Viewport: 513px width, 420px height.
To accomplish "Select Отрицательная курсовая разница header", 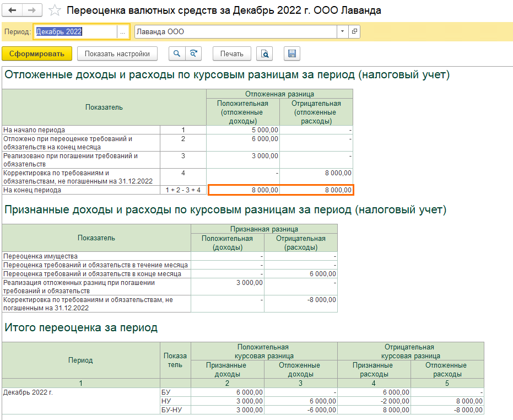I will [411, 351].
